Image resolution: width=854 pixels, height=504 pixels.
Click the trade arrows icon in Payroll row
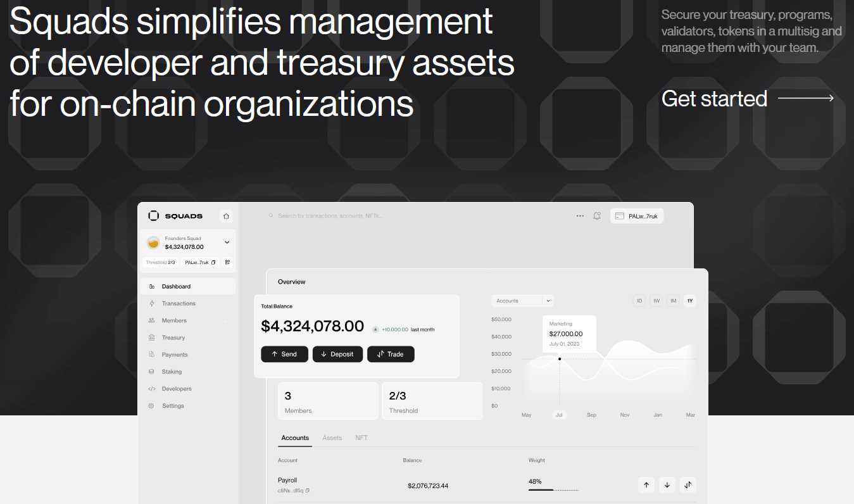pyautogui.click(x=688, y=485)
